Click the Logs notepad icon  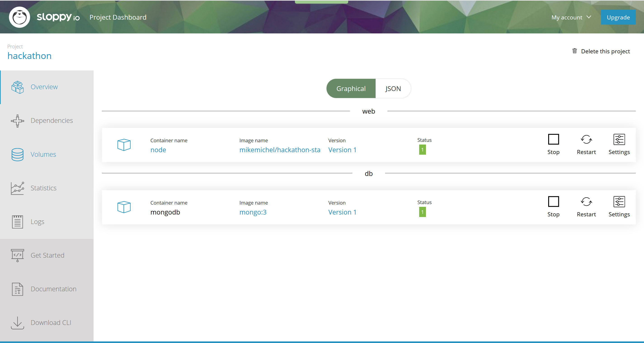17,222
